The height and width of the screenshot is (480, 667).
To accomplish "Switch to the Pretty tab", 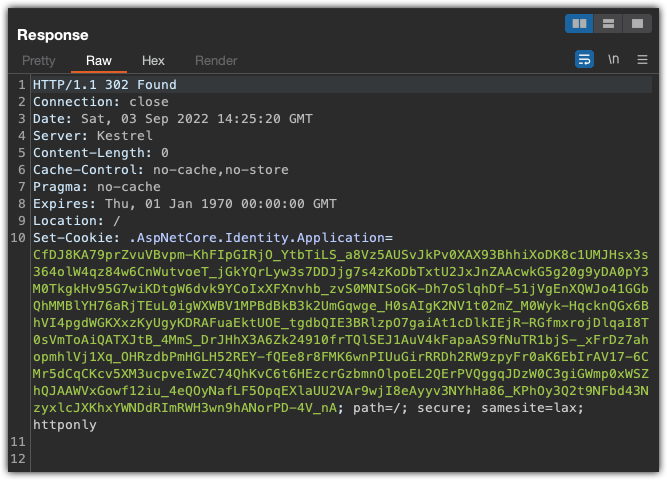I will 39,60.
